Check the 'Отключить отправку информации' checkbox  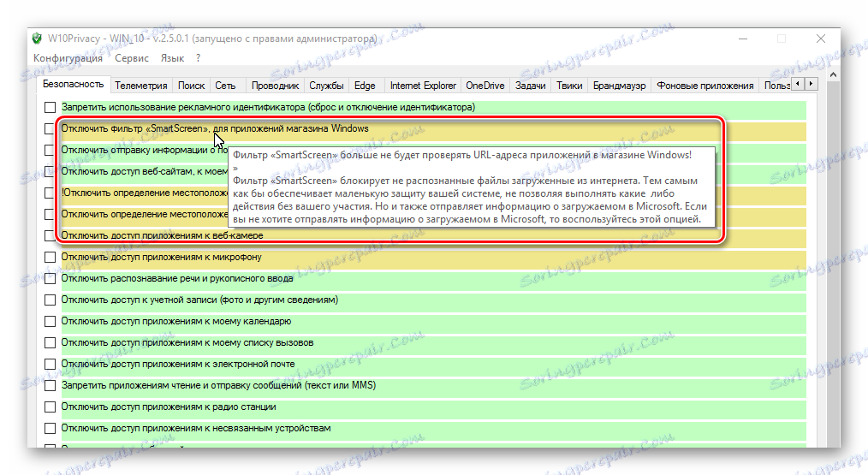[x=50, y=150]
